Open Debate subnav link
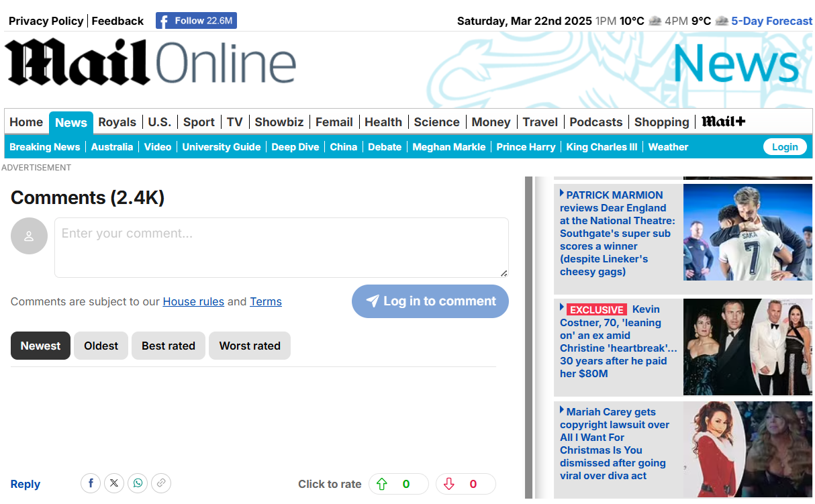 [x=385, y=147]
